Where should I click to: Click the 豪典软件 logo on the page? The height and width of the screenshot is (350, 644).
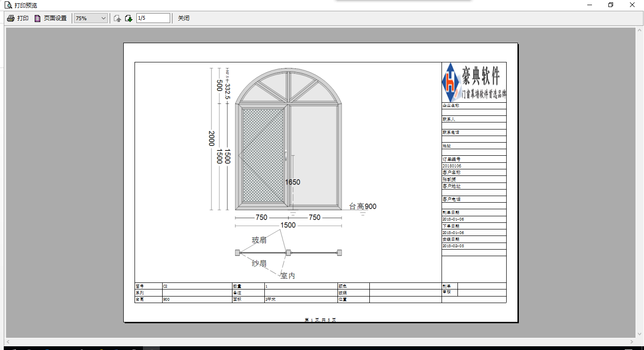[474, 82]
